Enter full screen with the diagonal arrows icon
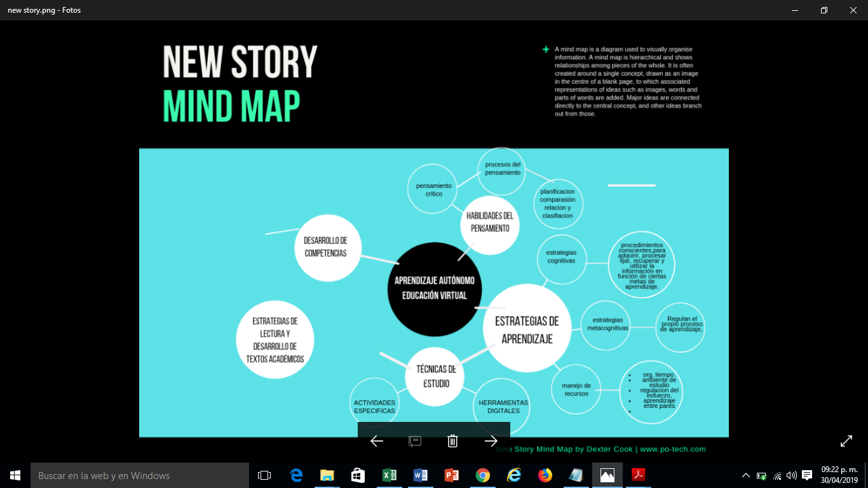 pyautogui.click(x=846, y=440)
